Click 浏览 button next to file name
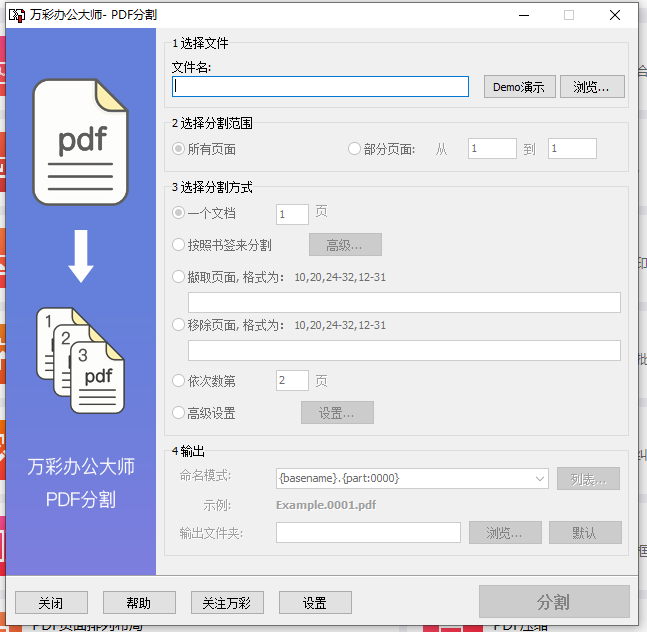Viewport: 647px width, 632px height. [x=592, y=87]
